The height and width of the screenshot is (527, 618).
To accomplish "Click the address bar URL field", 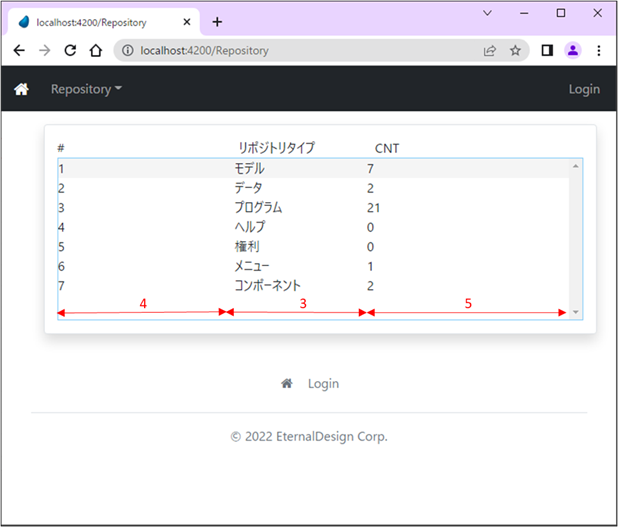I will 300,50.
